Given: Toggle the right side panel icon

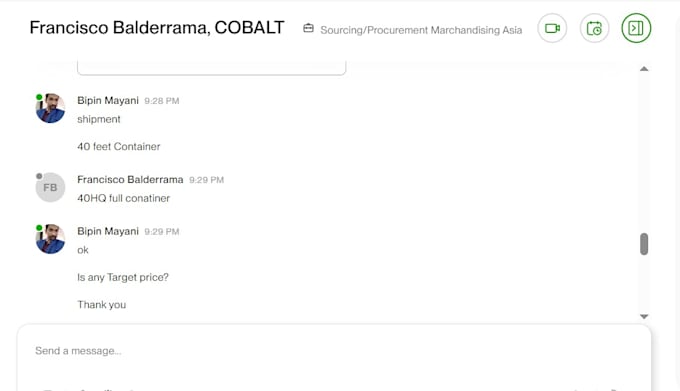Looking at the screenshot, I should click(636, 28).
